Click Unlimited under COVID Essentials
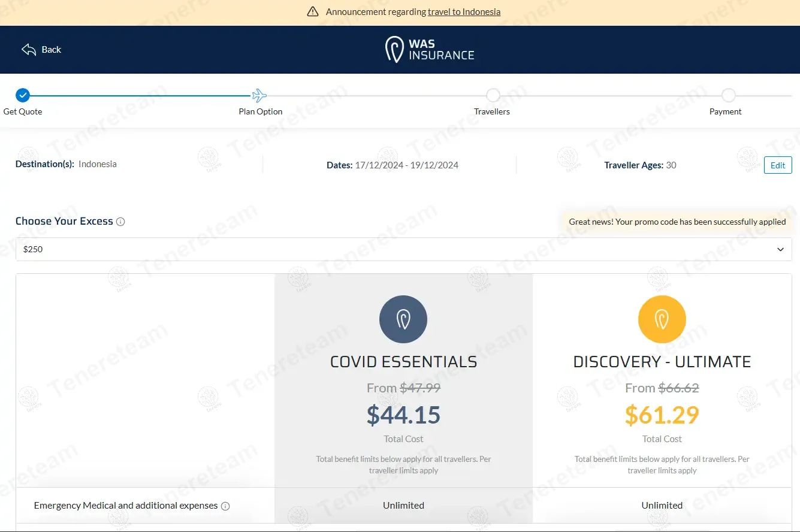The height and width of the screenshot is (532, 800). (x=404, y=506)
